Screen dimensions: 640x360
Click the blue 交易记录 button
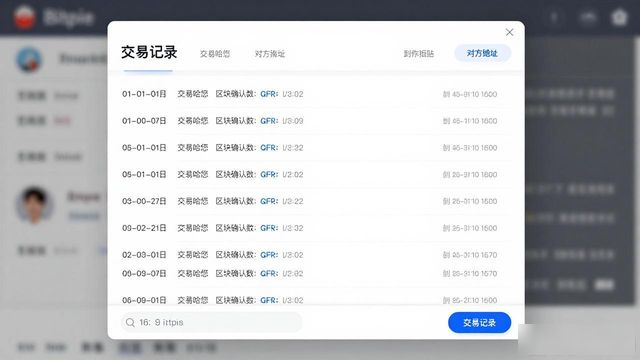[479, 322]
